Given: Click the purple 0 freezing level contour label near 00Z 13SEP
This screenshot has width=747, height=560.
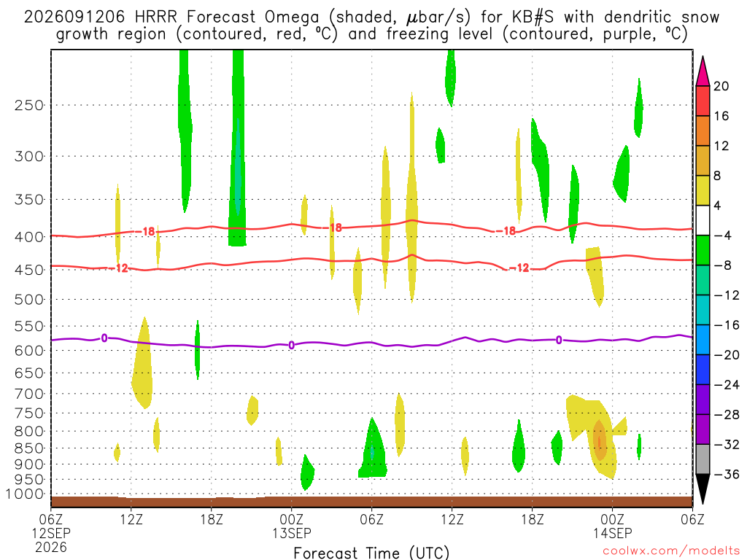Looking at the screenshot, I should 292,345.
